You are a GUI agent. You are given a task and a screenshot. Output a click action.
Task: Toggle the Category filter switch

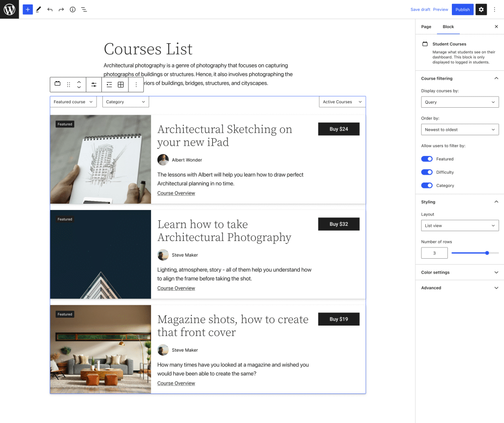tap(427, 185)
